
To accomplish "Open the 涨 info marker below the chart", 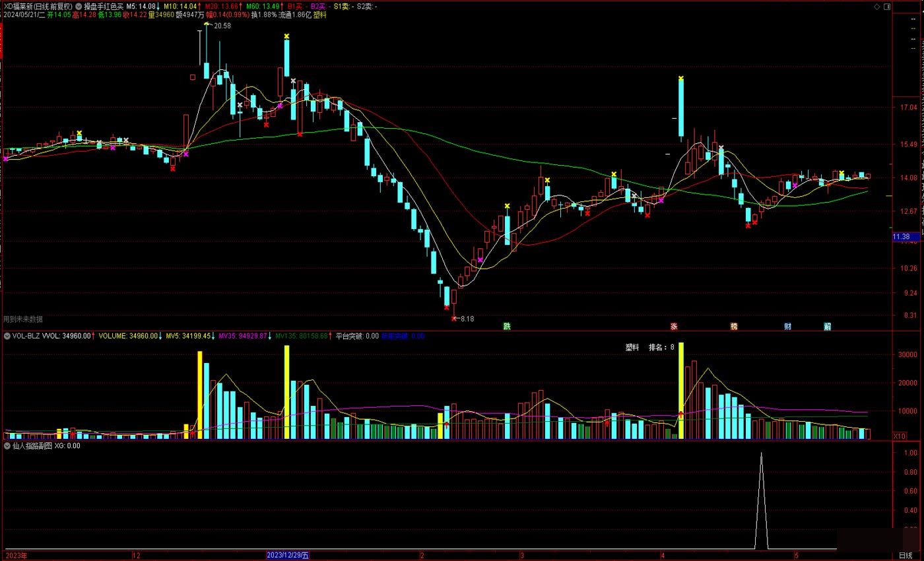I will pos(674,326).
